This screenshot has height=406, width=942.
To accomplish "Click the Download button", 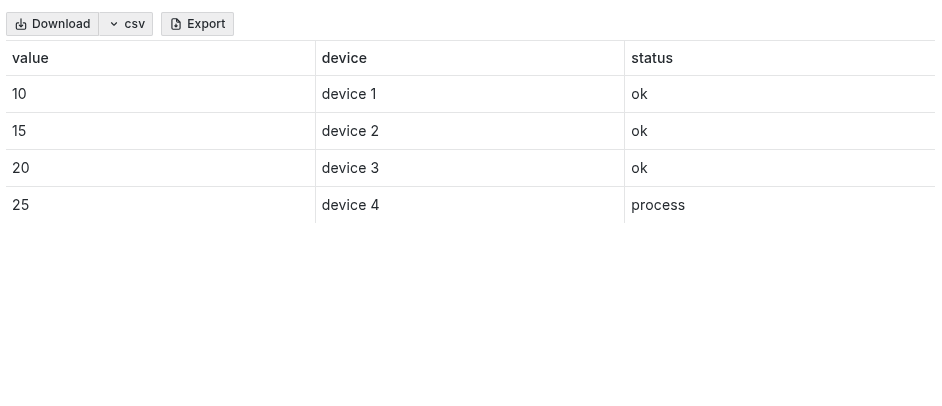I will click(x=53, y=24).
